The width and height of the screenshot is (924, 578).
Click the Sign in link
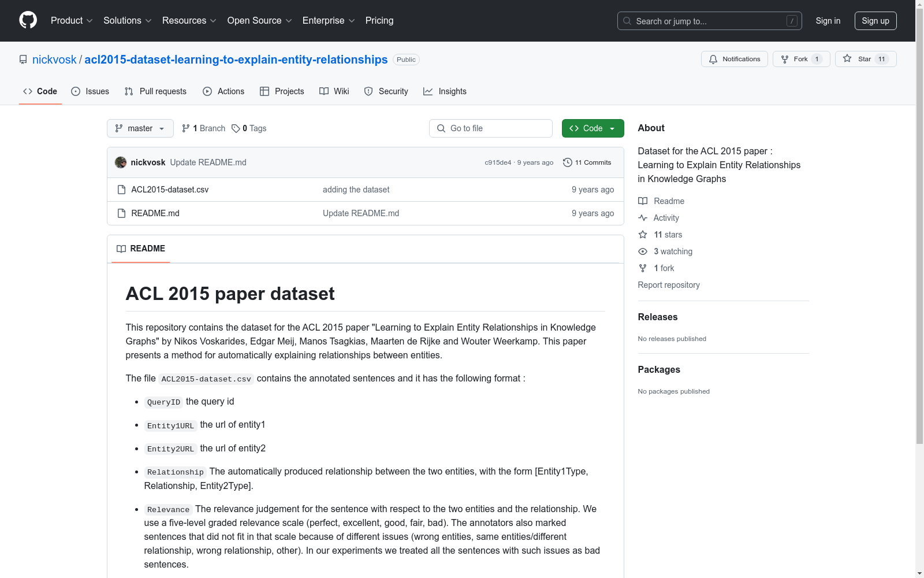(828, 21)
